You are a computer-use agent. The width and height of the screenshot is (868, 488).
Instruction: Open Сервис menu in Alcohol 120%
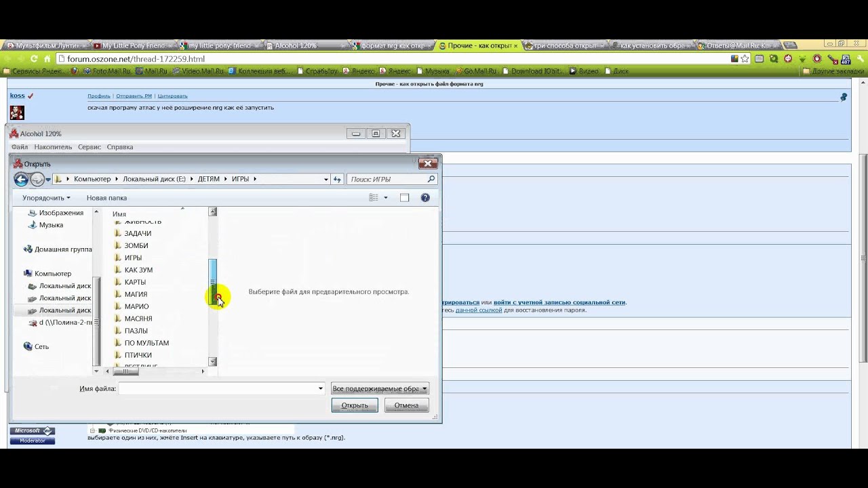(90, 147)
